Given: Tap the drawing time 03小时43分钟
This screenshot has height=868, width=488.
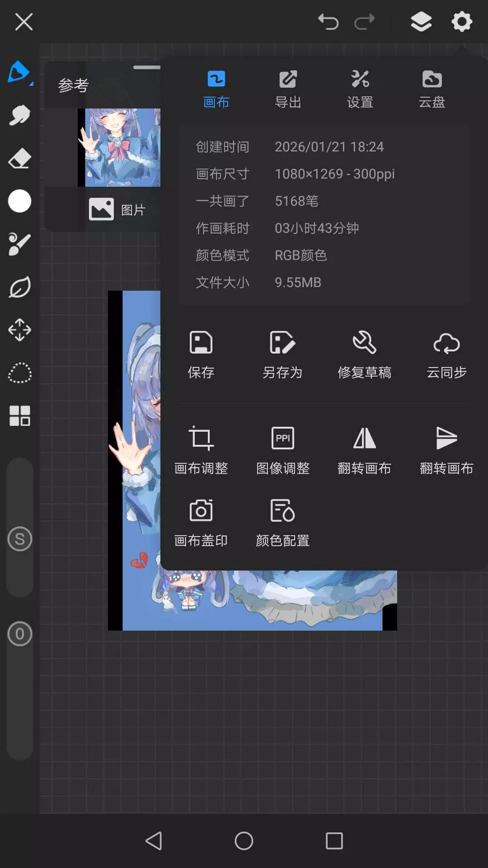Looking at the screenshot, I should tap(317, 228).
